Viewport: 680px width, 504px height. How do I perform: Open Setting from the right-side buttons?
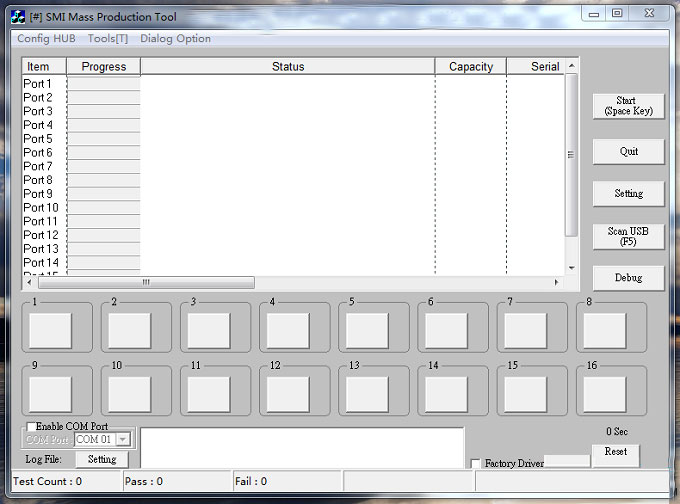[628, 193]
